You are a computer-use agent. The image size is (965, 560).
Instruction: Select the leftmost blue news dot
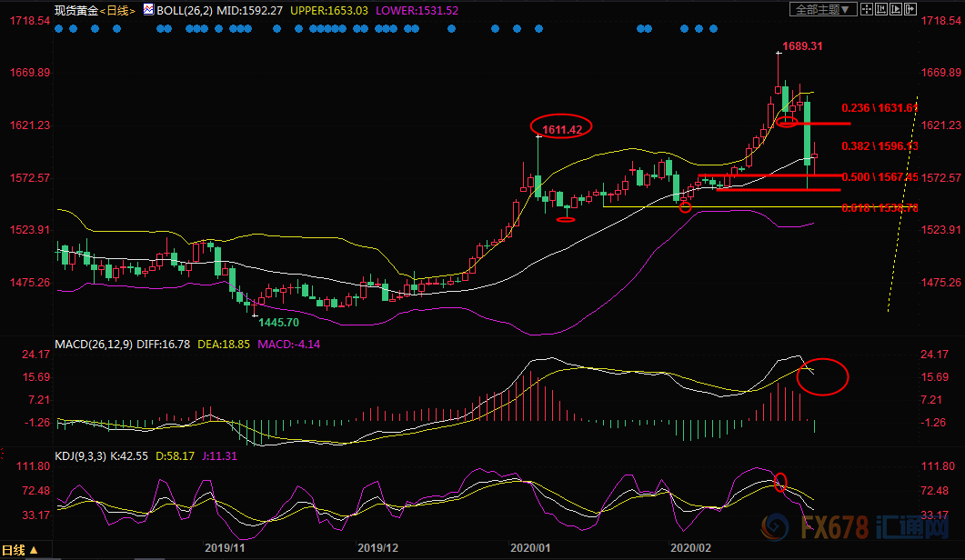58,29
